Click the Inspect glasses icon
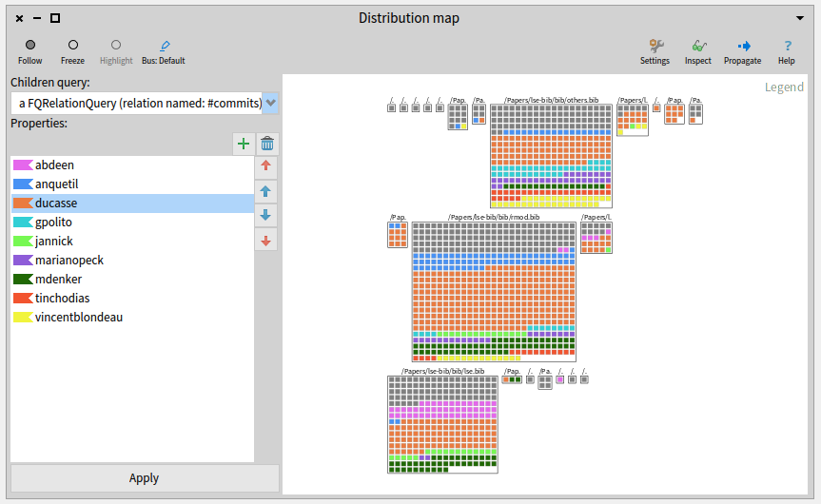The height and width of the screenshot is (504, 821). [x=698, y=51]
